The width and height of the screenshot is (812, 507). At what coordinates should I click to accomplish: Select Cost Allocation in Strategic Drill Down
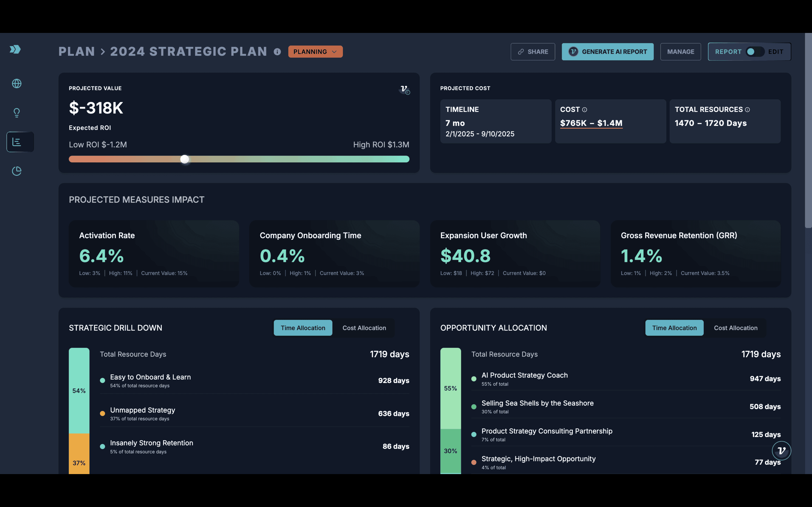pos(364,328)
